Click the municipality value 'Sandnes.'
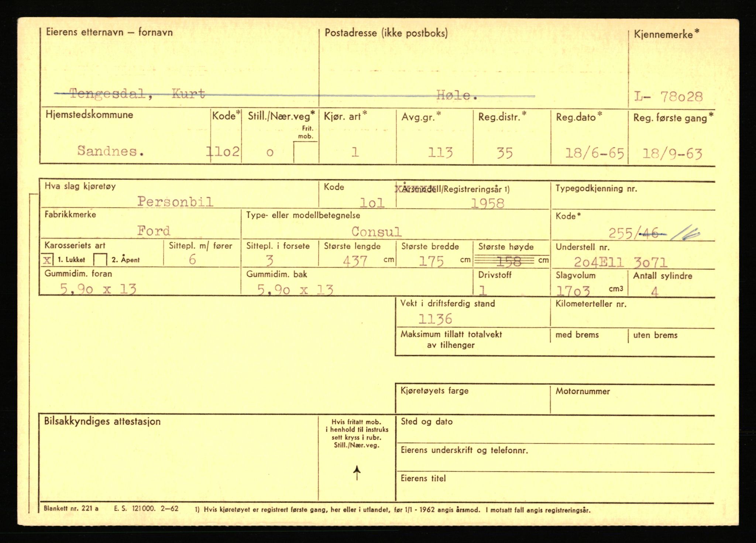756x543 pixels. click(110, 151)
